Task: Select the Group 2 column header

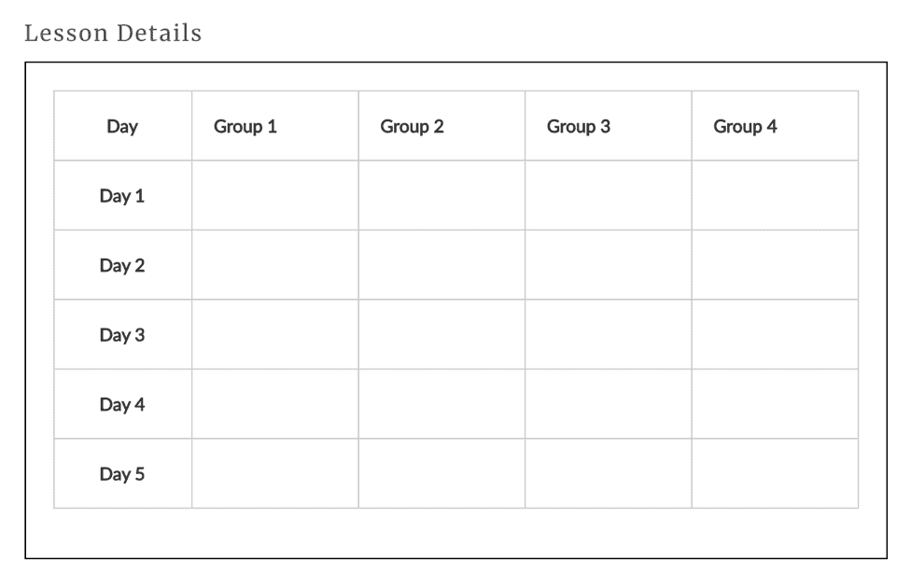Action: click(412, 126)
